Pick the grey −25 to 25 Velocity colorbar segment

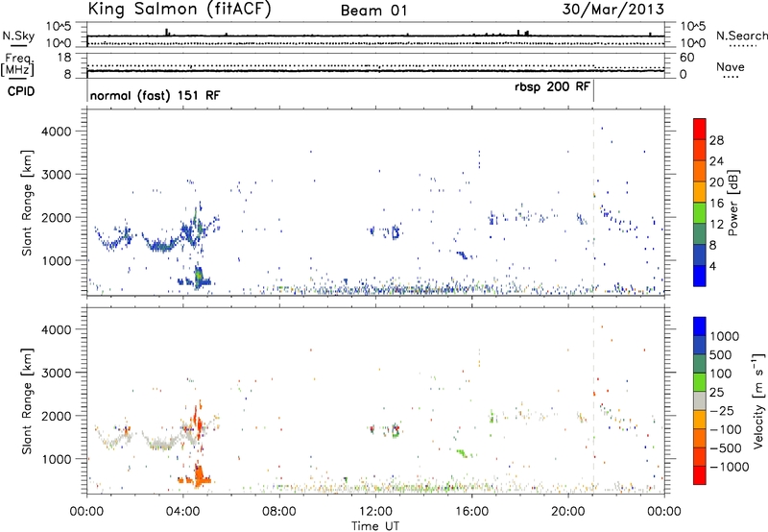(700, 400)
